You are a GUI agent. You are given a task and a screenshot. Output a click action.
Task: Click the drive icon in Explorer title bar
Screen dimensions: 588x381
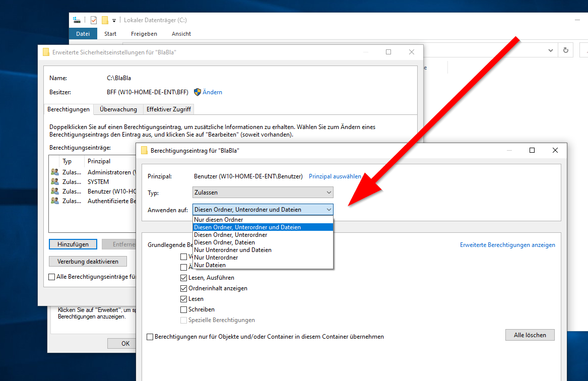[x=77, y=20]
